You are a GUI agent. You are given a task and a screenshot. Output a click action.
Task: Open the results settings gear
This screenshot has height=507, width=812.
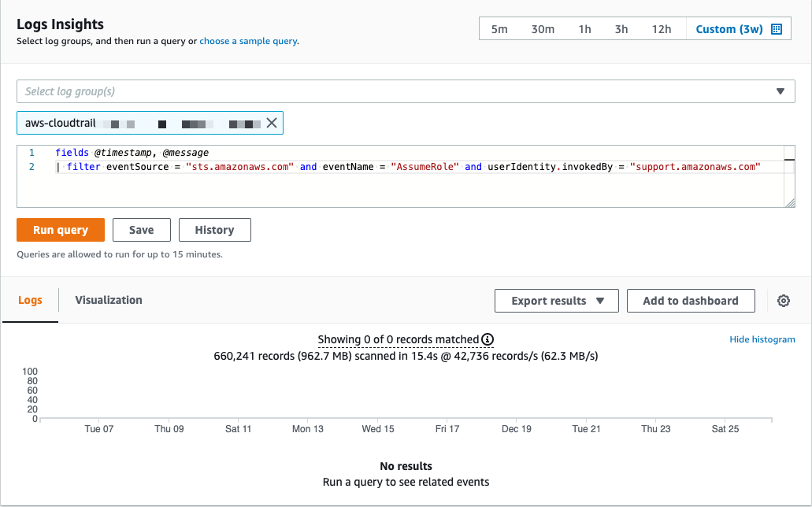(x=784, y=301)
